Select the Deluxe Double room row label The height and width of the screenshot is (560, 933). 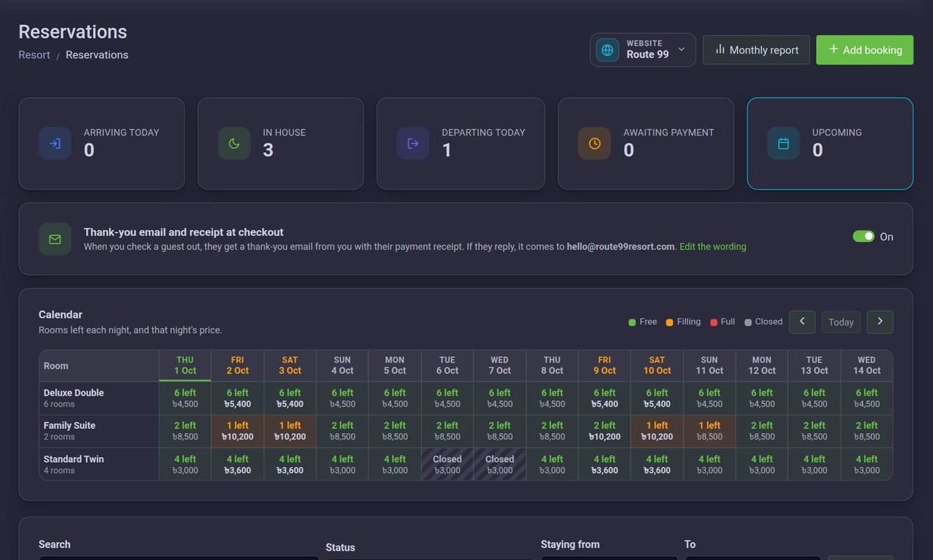point(99,398)
